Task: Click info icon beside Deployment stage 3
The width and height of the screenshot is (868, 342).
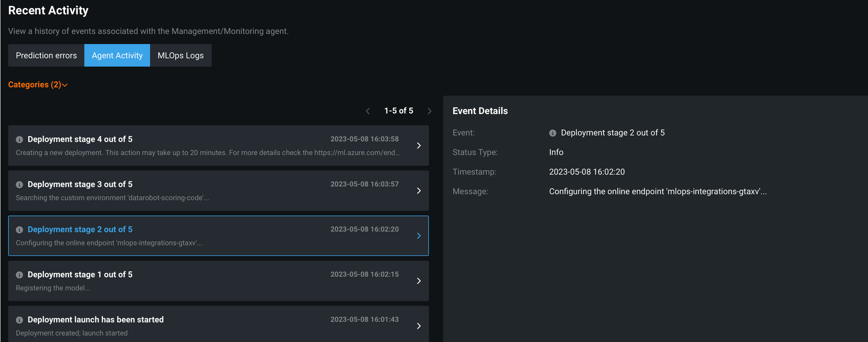Action: click(x=19, y=185)
